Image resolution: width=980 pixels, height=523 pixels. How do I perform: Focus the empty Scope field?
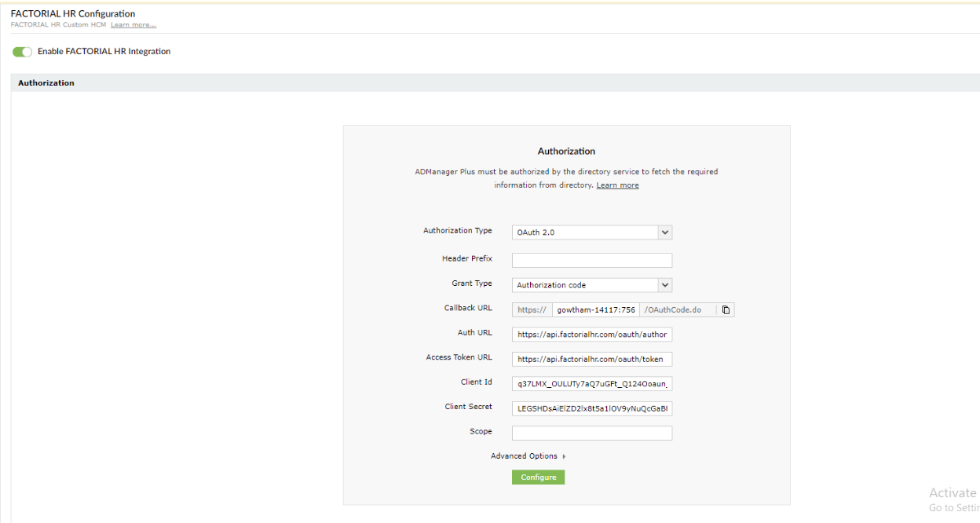[592, 433]
